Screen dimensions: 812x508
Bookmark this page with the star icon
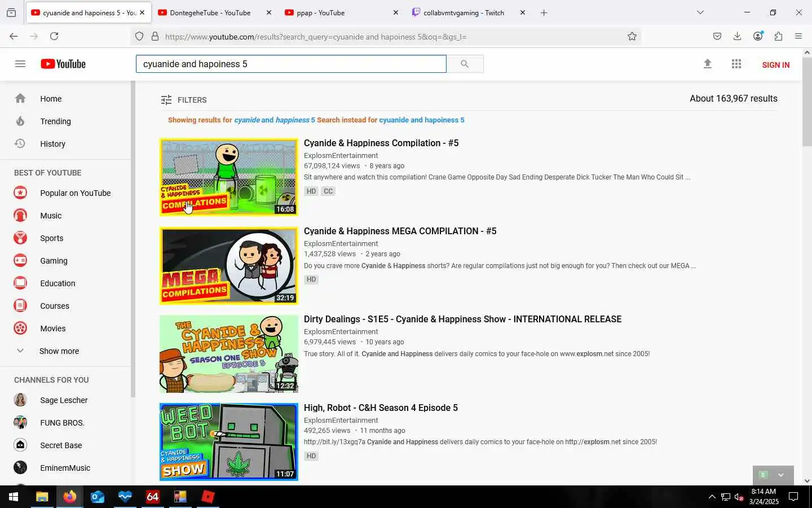point(632,36)
